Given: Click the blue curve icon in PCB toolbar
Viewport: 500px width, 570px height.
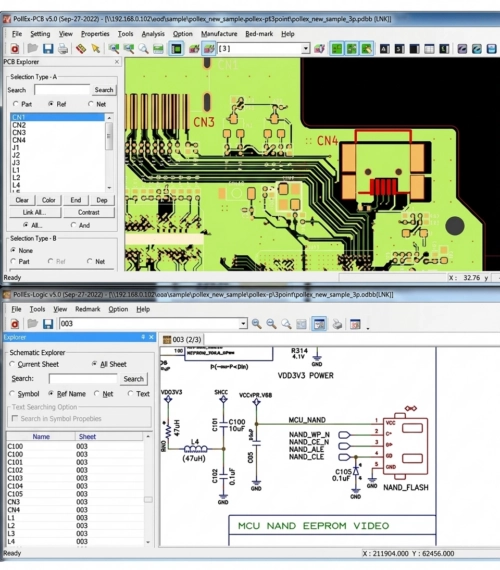Looking at the screenshot, I should pos(477,48).
